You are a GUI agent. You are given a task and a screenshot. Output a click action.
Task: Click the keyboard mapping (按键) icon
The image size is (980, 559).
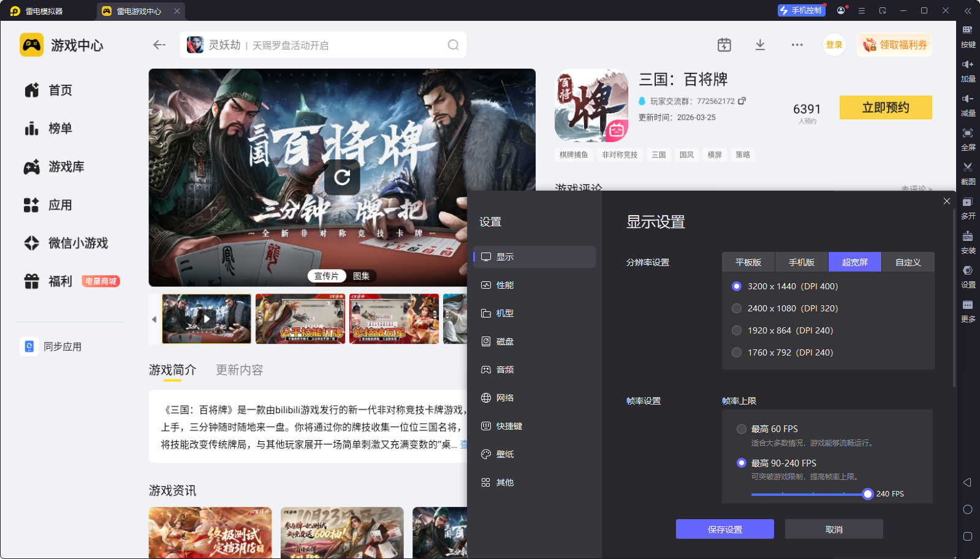point(968,31)
